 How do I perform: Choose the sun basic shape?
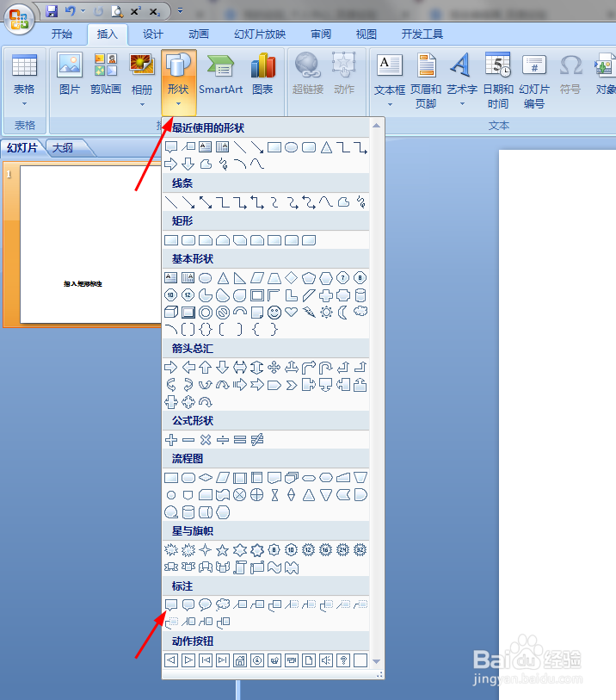point(326,313)
